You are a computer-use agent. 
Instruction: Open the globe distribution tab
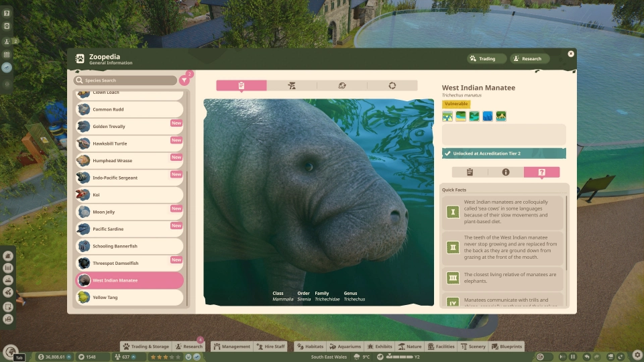click(342, 85)
